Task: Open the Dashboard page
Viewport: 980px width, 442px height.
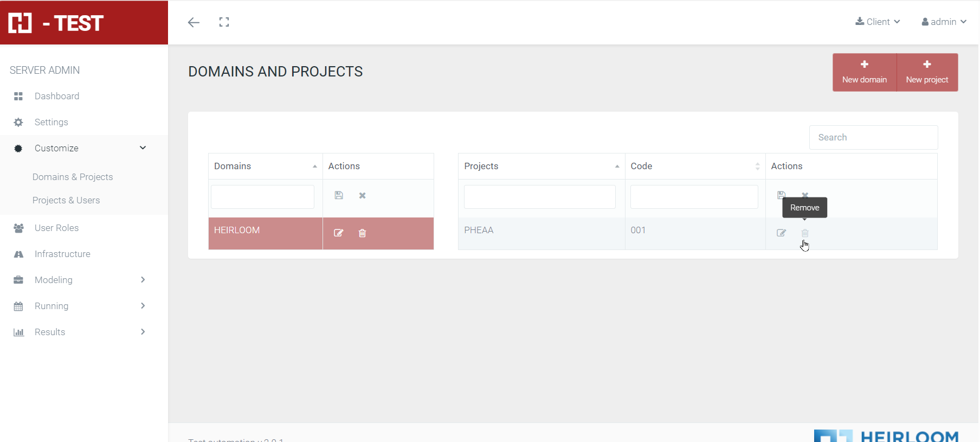Action: [x=57, y=96]
